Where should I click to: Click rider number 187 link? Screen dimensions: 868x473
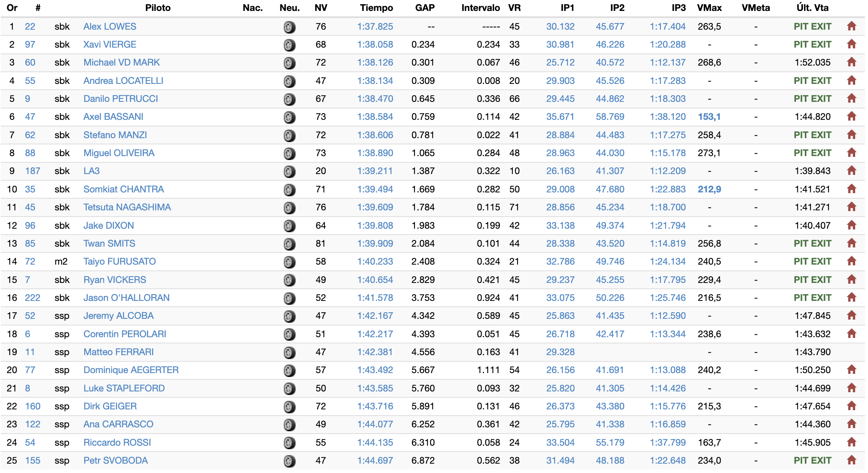pos(32,171)
